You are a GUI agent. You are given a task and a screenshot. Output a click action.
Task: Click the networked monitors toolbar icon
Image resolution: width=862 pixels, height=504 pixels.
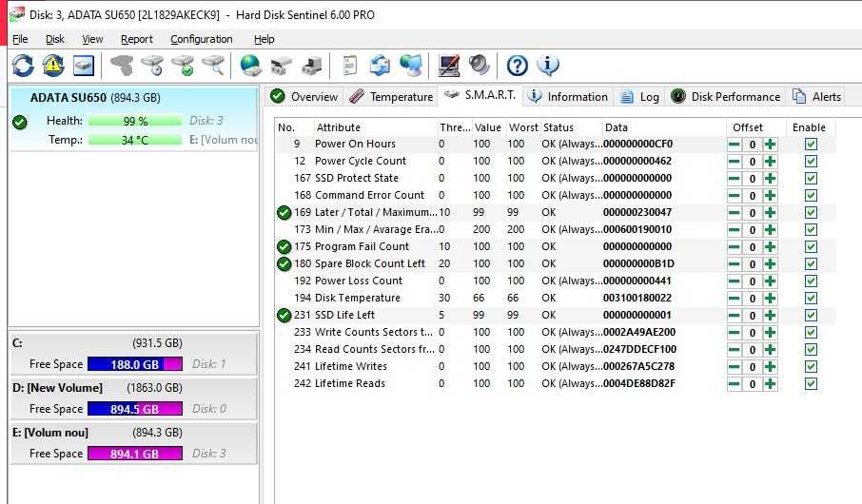pos(411,66)
